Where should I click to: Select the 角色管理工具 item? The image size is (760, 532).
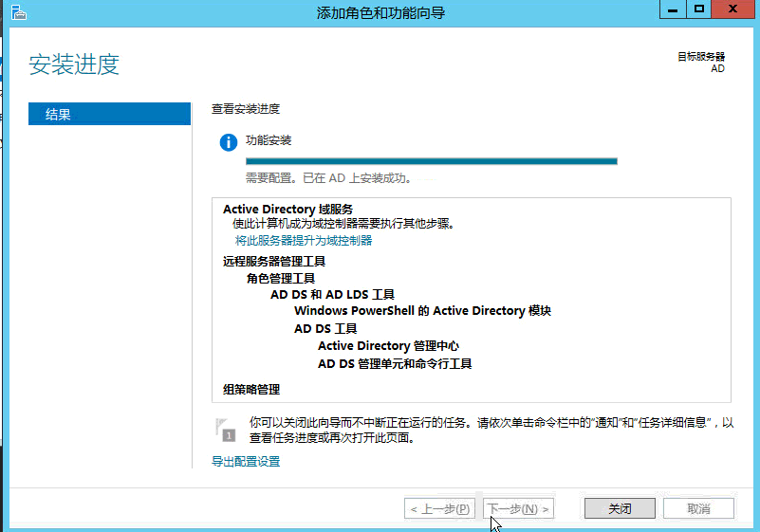tap(281, 279)
